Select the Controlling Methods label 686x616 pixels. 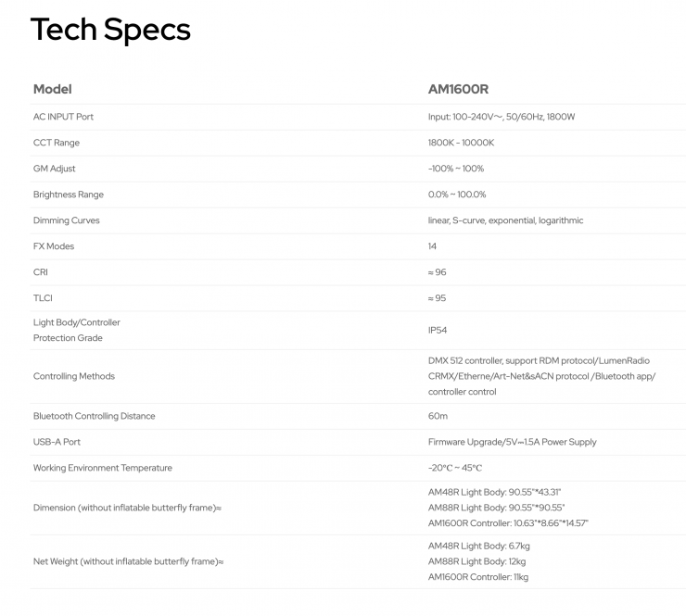74,376
